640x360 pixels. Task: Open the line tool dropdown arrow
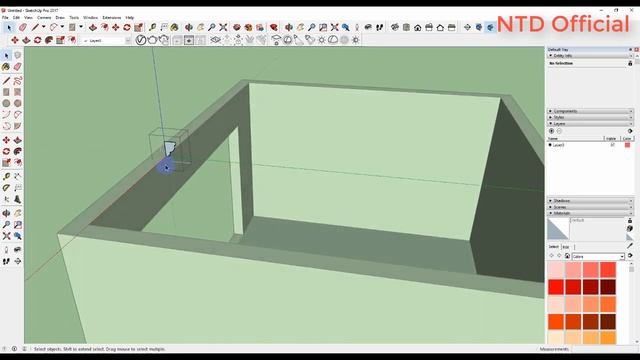tap(43, 27)
